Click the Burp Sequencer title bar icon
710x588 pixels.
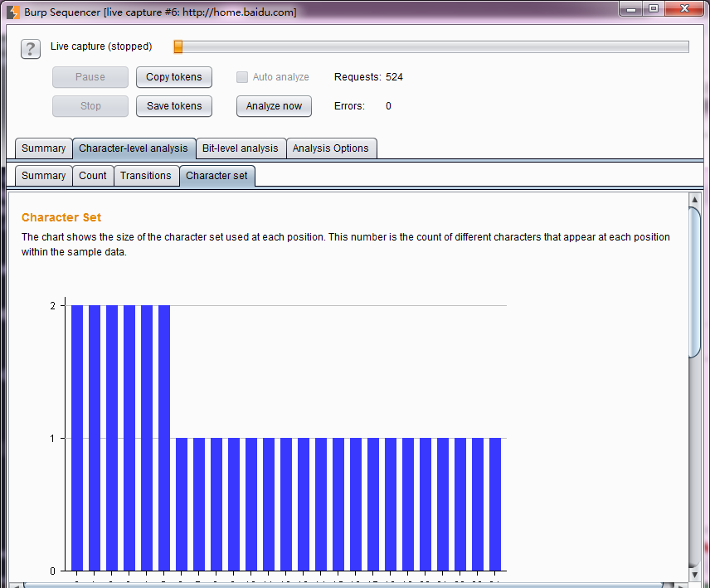coord(13,12)
